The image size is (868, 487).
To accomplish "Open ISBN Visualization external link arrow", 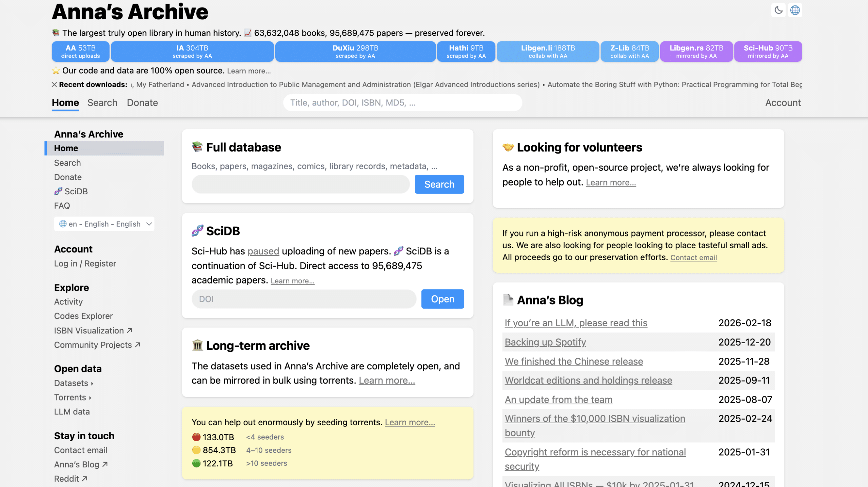I will (129, 330).
